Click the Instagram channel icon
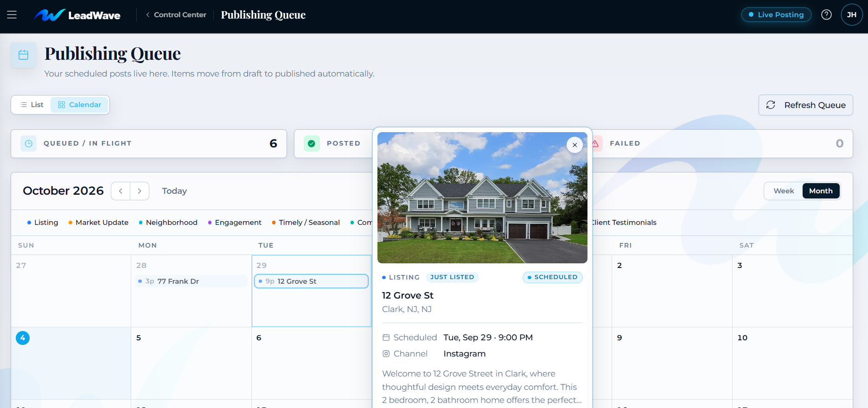 pyautogui.click(x=386, y=354)
